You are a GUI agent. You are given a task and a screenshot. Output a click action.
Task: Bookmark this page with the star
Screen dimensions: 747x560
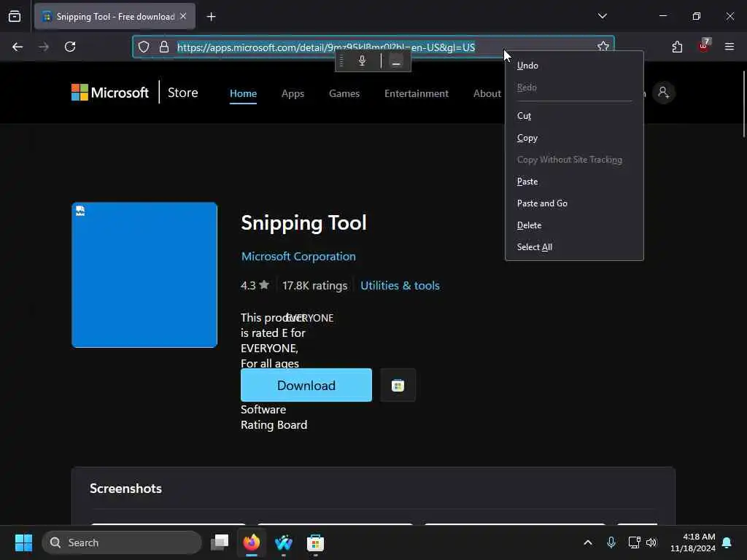[x=603, y=47]
